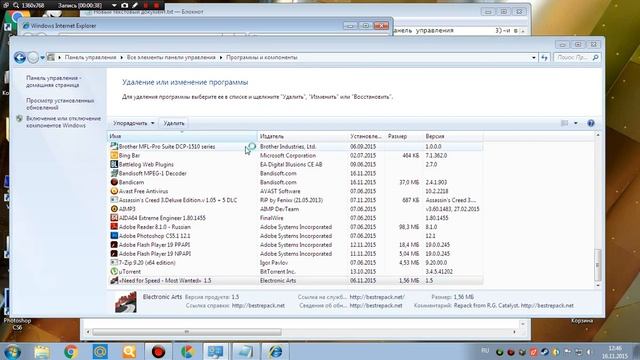
Task: Click the Need for Speed thumbnail in details pane
Action: pyautogui.click(x=126, y=302)
